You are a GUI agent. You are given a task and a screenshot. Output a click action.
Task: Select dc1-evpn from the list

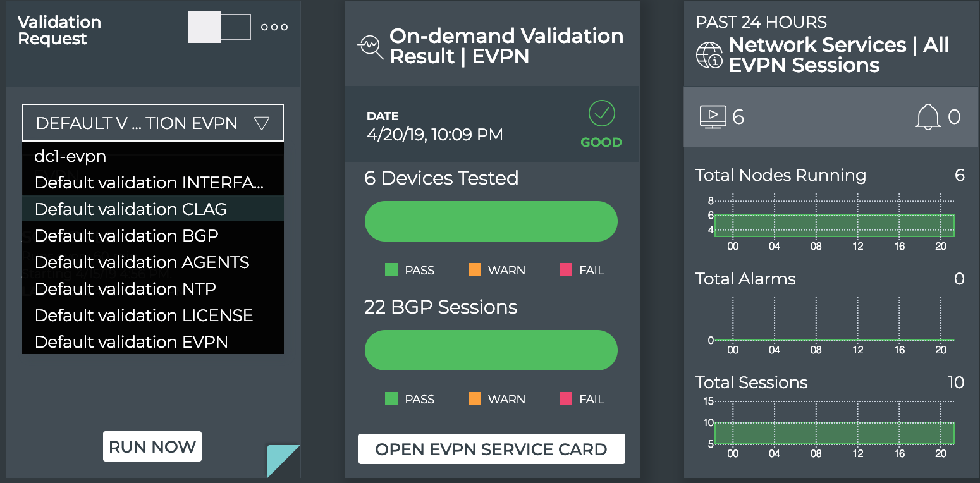70,156
